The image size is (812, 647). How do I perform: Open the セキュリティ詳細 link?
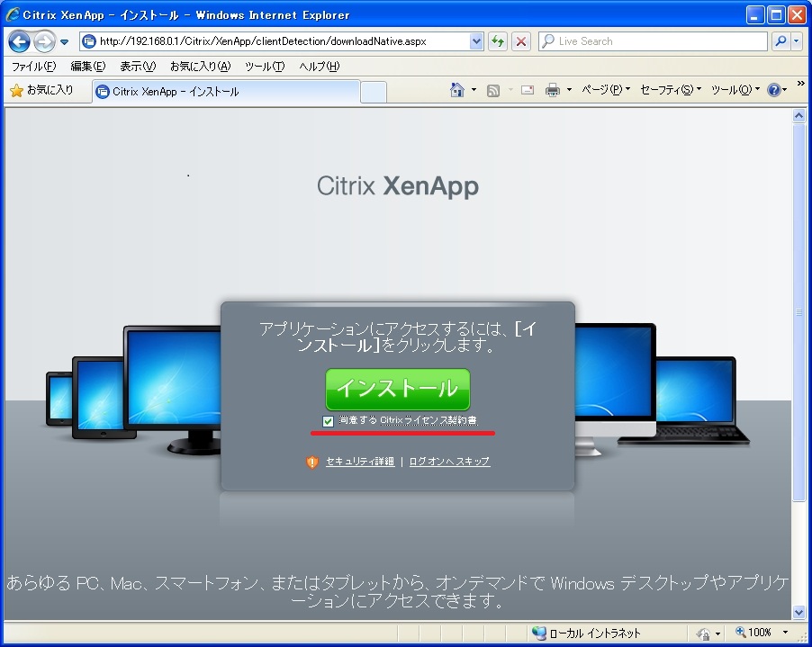pyautogui.click(x=359, y=462)
